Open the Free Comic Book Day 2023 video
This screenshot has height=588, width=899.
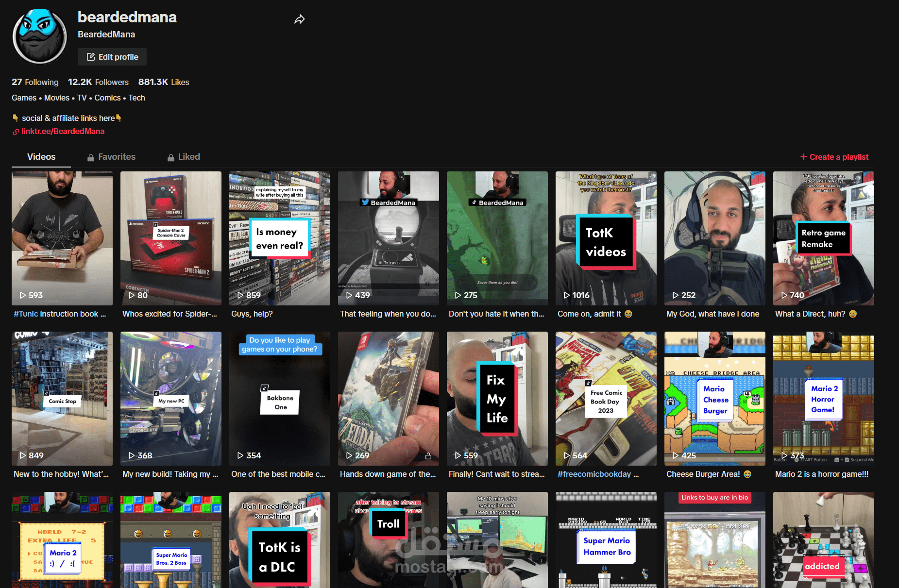click(606, 399)
